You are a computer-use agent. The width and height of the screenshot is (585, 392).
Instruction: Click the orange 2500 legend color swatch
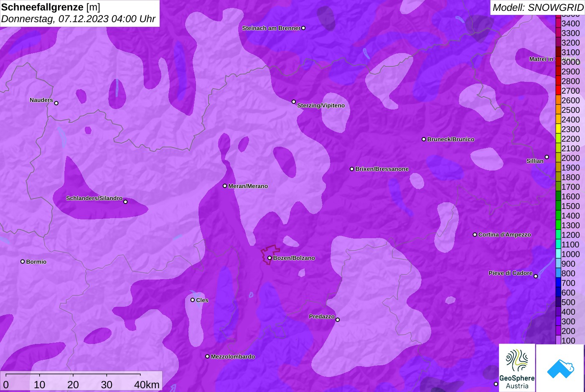pos(558,109)
